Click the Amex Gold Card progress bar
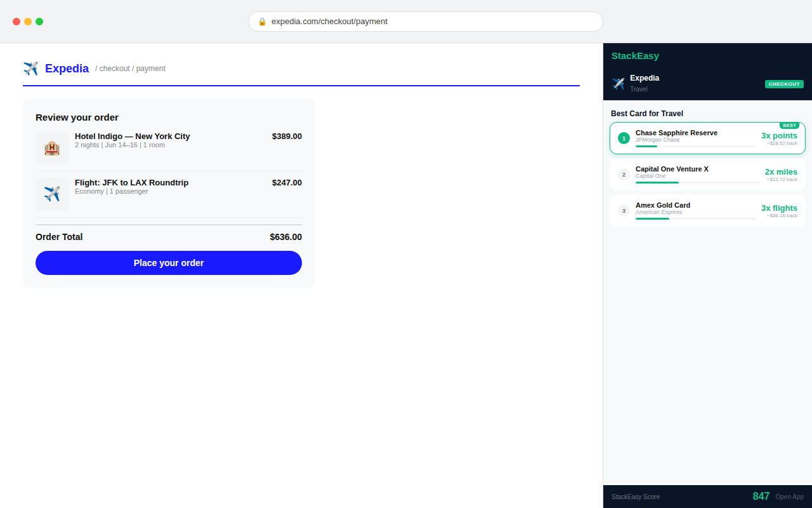812x508 pixels. (x=695, y=219)
